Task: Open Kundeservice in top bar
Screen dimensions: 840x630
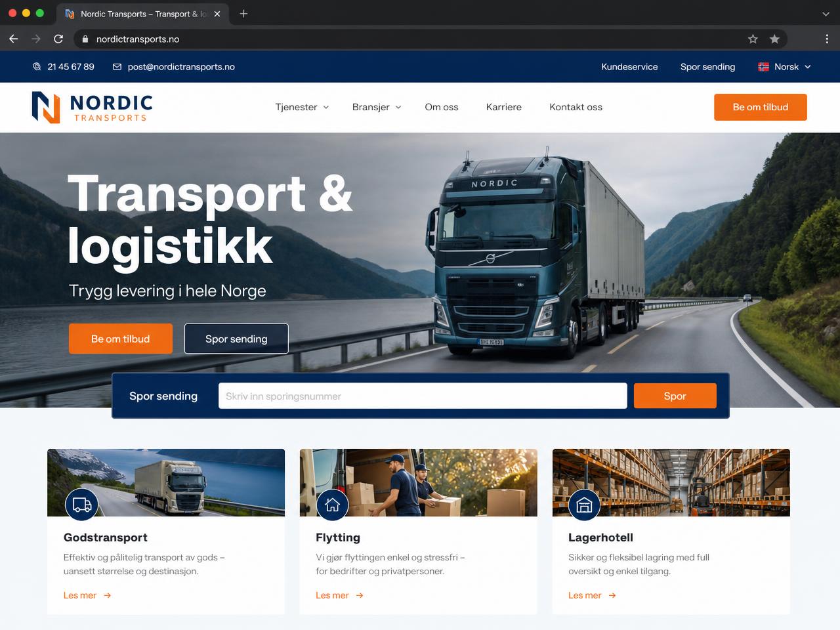Action: click(x=629, y=67)
